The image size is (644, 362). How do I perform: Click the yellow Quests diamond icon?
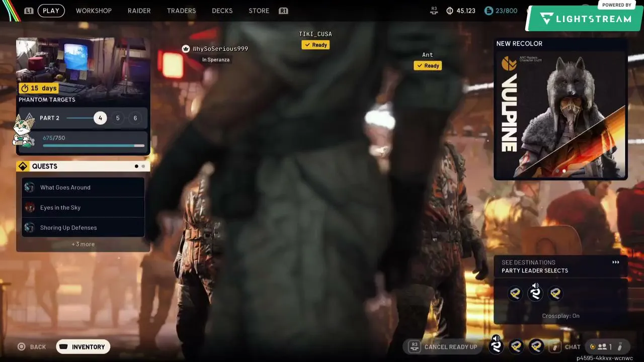pos(23,166)
